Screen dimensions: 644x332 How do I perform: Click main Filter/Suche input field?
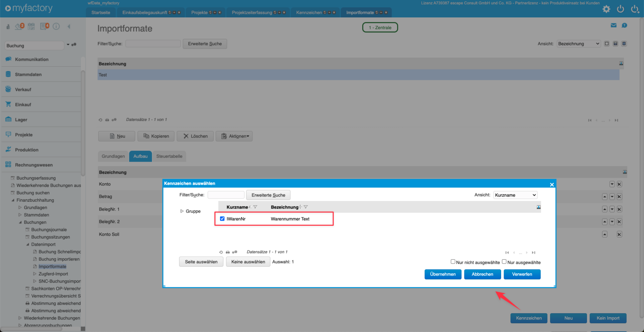[153, 43]
